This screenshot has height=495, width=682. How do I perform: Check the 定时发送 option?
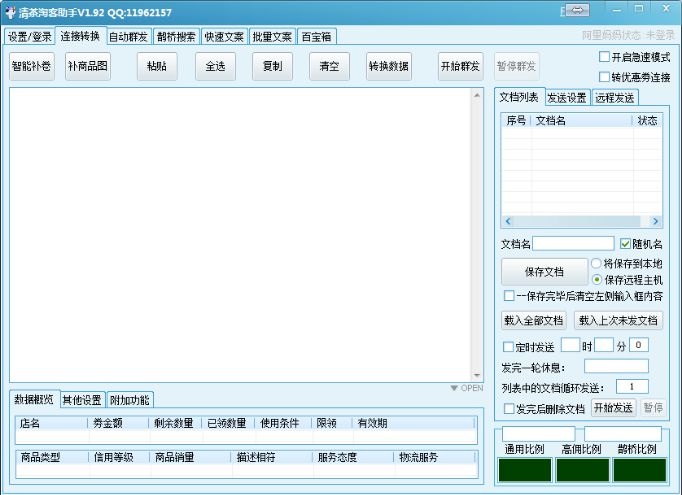[508, 346]
